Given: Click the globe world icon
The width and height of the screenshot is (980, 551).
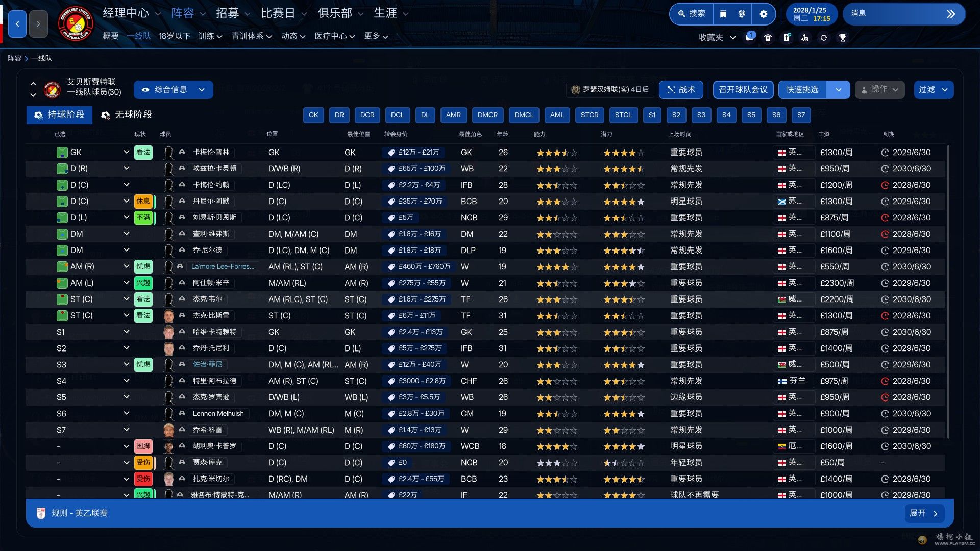Looking at the screenshot, I should point(742,14).
